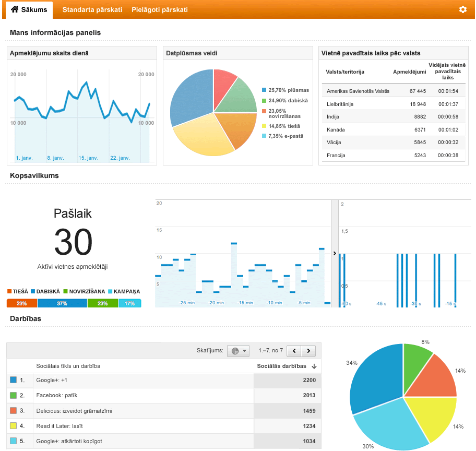Select the Delicious: izveidot grāmatzīmi row
The height and width of the screenshot is (451, 476).
164,411
